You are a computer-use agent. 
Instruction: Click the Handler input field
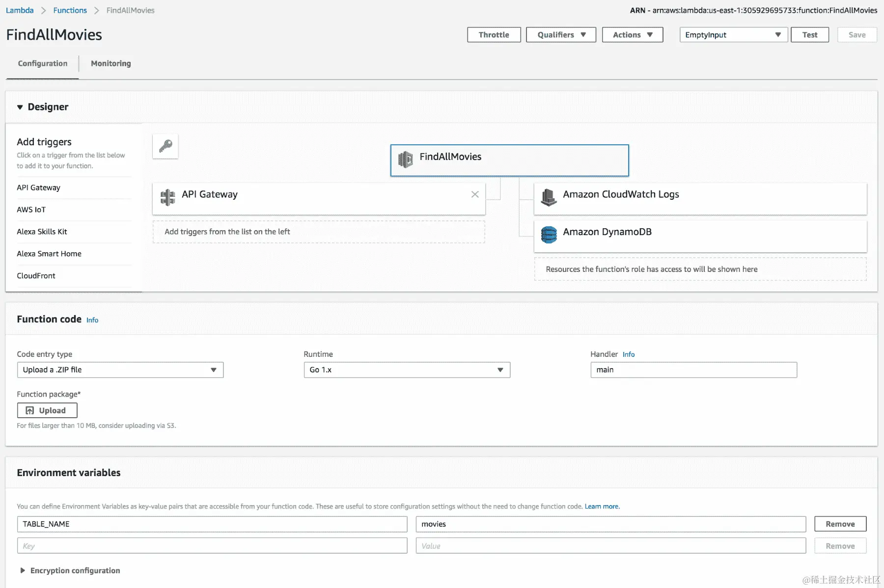[693, 370]
